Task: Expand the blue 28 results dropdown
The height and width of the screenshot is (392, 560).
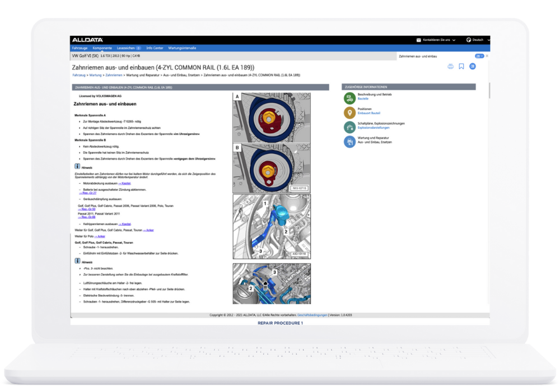Action: tap(479, 56)
